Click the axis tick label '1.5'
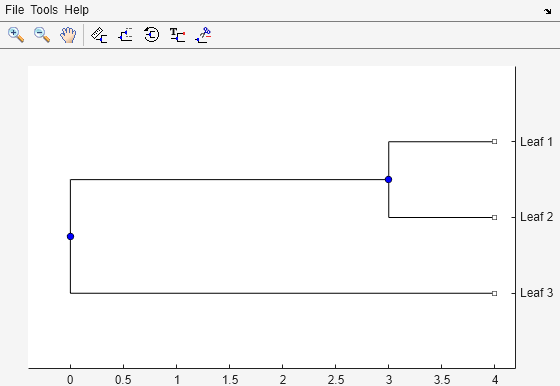 click(229, 380)
